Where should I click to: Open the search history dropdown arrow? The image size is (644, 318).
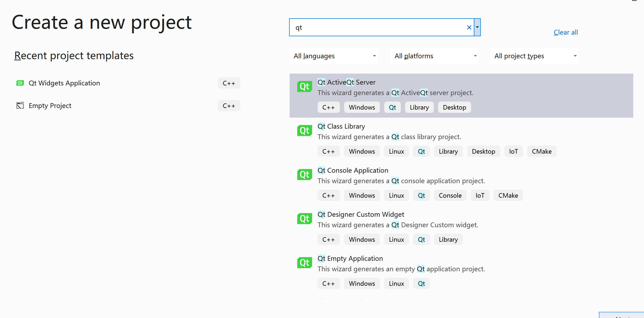coord(477,27)
